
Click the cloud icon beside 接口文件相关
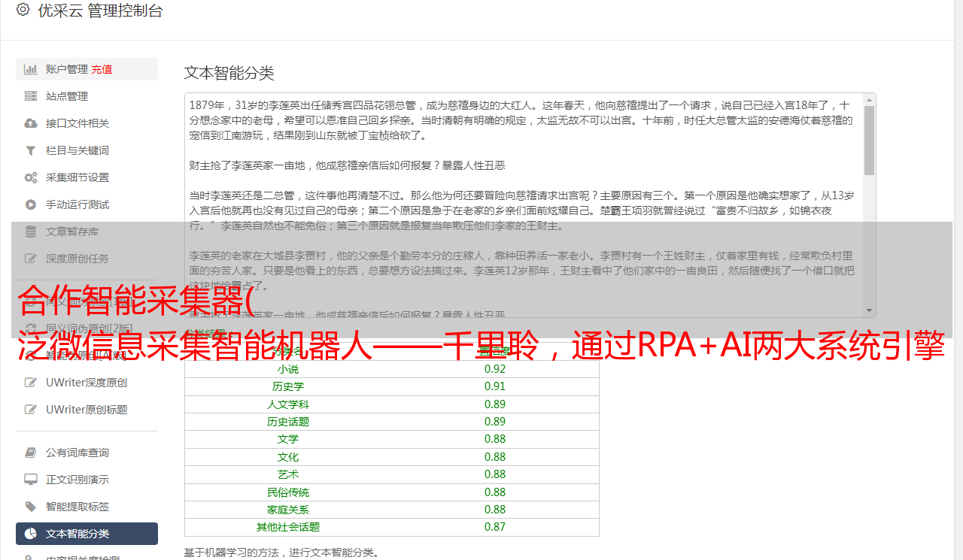[31, 123]
